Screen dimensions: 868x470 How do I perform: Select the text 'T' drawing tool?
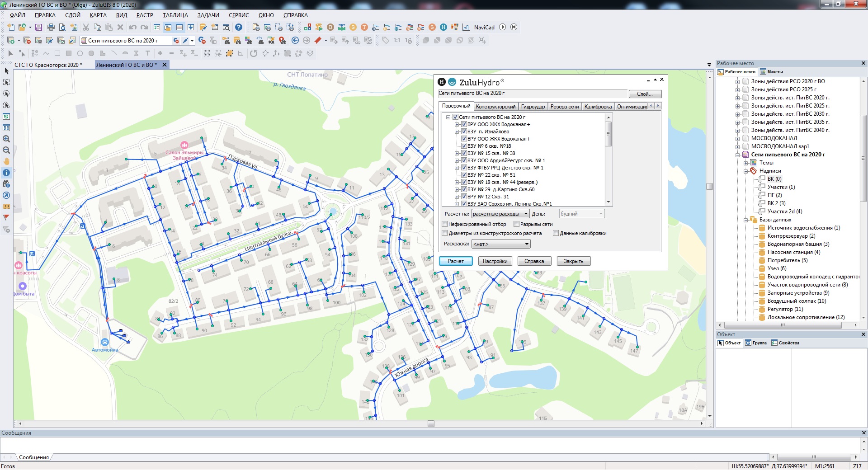click(148, 53)
